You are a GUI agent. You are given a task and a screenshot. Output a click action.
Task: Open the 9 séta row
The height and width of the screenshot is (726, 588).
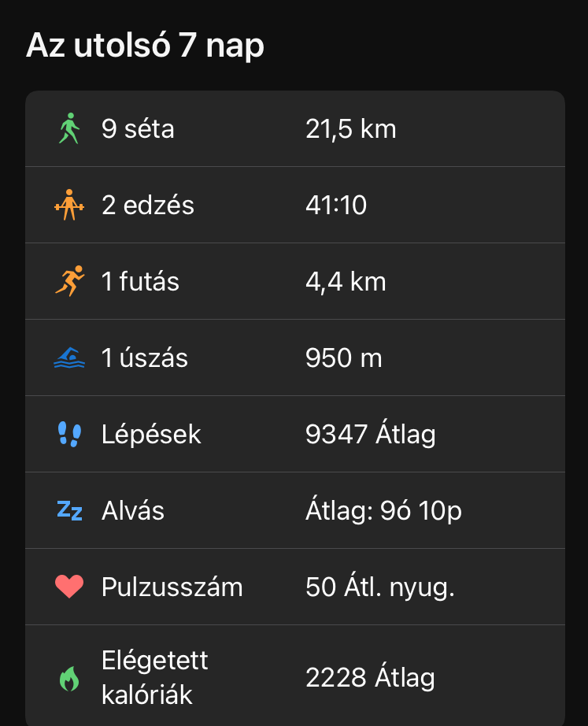138,128
